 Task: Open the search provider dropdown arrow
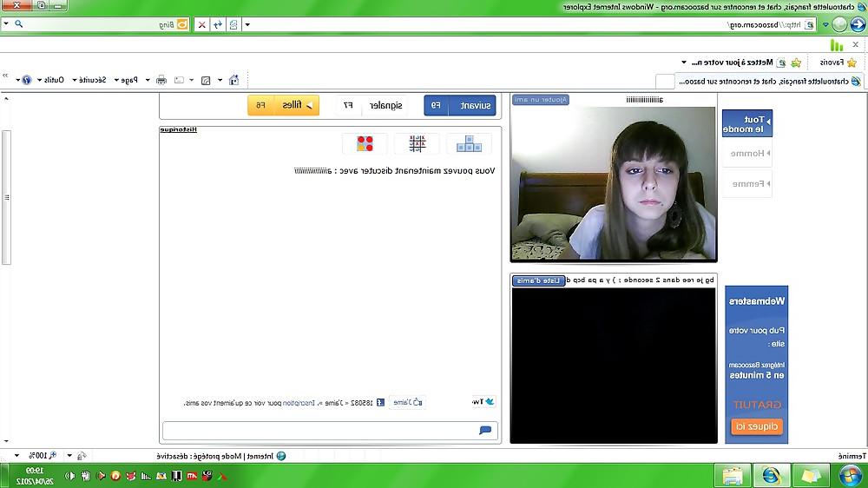tap(6, 23)
